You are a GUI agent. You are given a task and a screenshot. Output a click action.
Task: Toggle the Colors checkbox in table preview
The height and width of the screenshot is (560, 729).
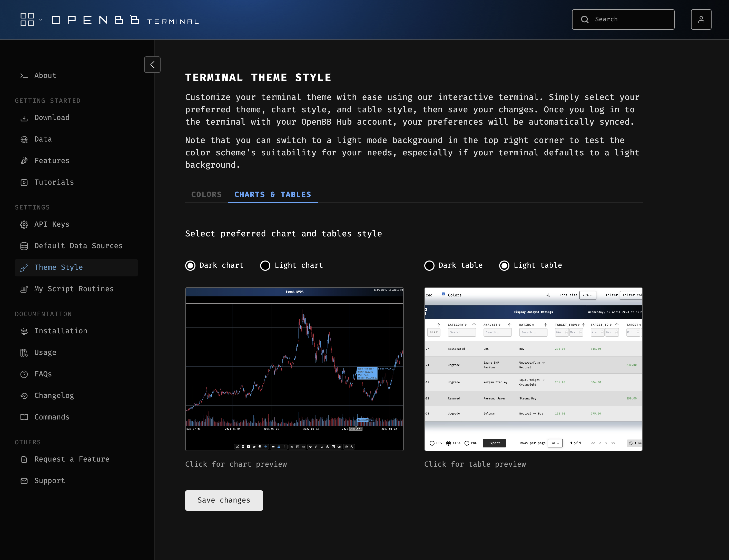pos(443,294)
